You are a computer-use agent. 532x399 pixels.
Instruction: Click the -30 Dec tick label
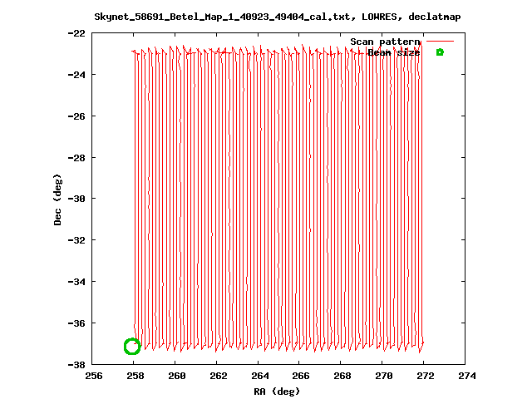tap(76, 199)
